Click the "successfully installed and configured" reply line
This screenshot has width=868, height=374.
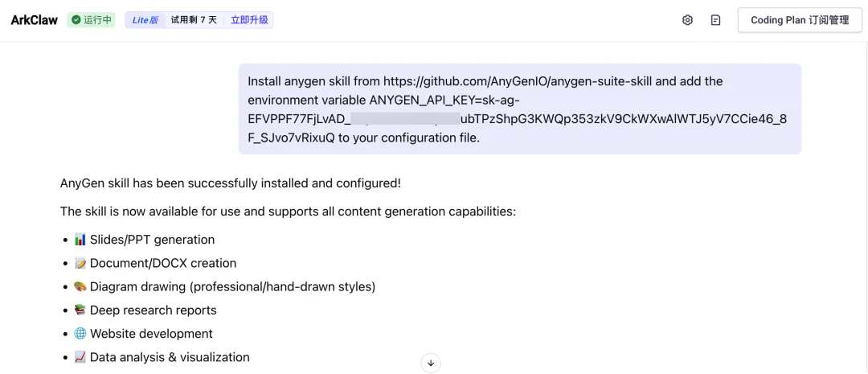tap(231, 183)
